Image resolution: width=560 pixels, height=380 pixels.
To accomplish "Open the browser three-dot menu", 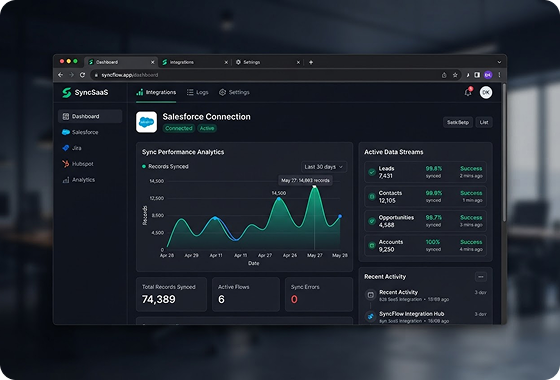I will tap(499, 75).
